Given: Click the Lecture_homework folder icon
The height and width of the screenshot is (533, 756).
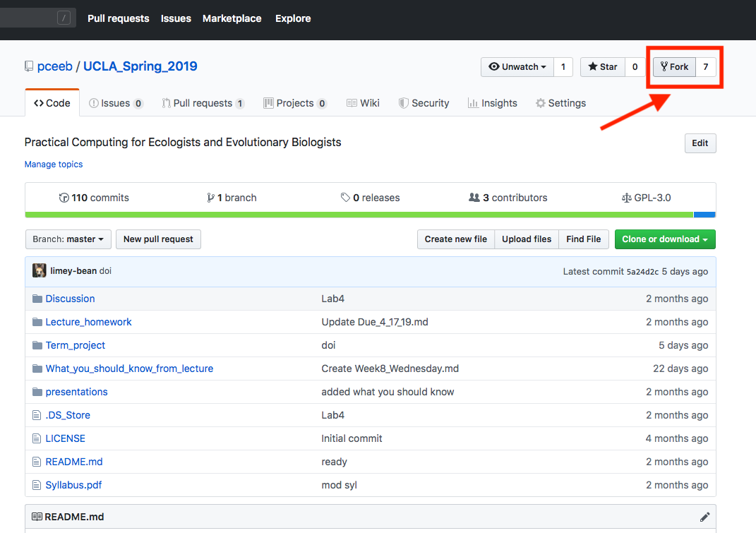Looking at the screenshot, I should tap(37, 322).
